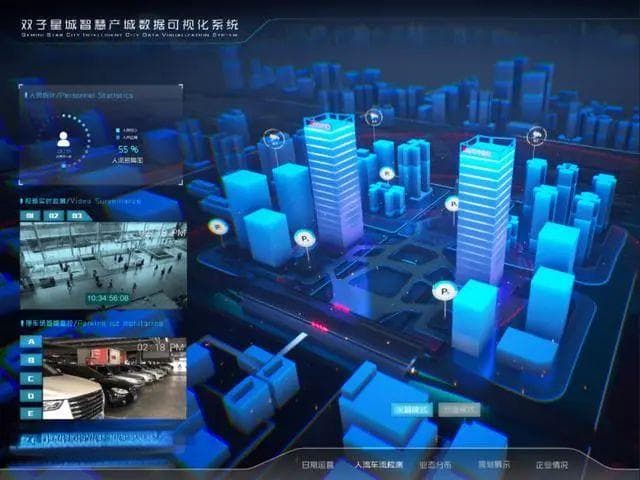This screenshot has height=480, width=640.
Task: Open the 企业情况 bottom menu item
Action: (551, 464)
